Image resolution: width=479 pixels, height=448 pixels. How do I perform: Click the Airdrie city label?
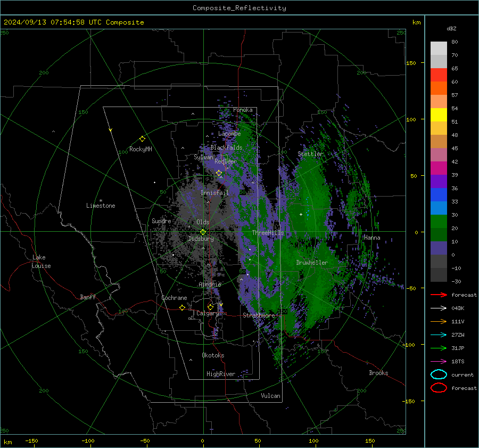pyautogui.click(x=210, y=284)
